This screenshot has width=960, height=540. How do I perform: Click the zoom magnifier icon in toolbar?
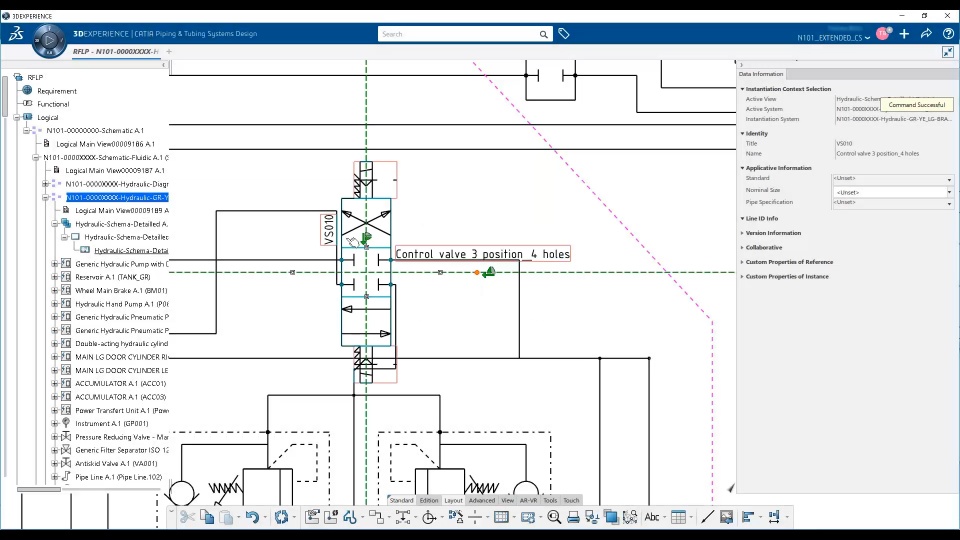click(554, 517)
